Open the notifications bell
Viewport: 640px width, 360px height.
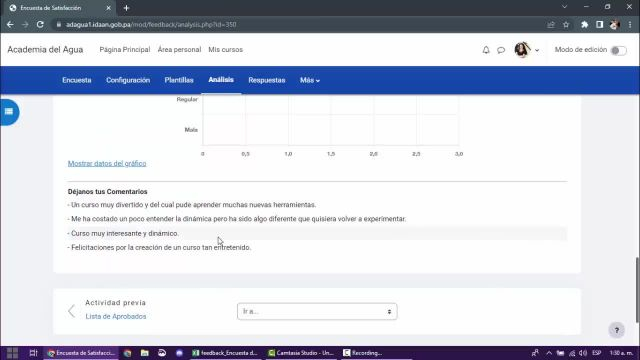pyautogui.click(x=486, y=50)
